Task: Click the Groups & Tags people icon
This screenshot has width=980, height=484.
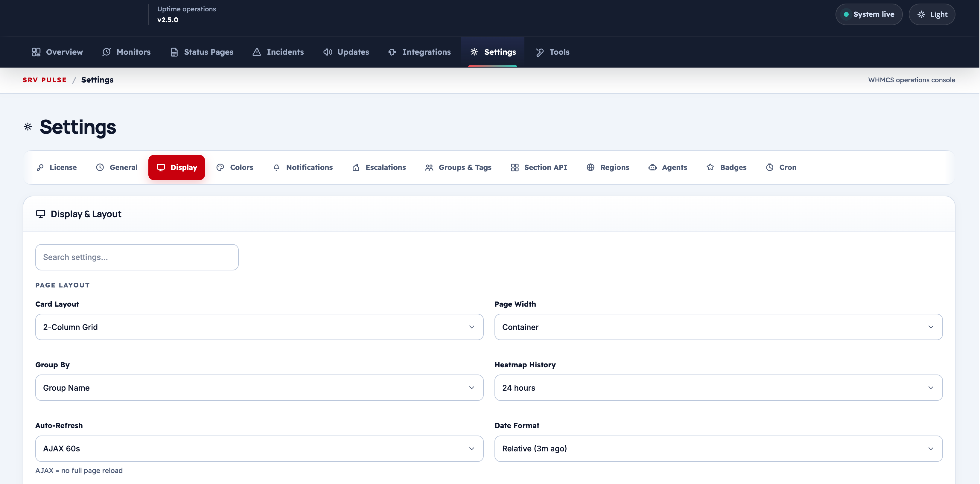Action: [x=429, y=168]
